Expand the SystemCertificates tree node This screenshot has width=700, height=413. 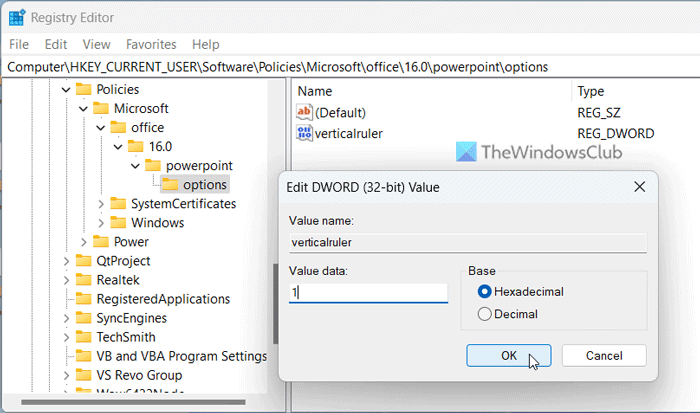101,204
